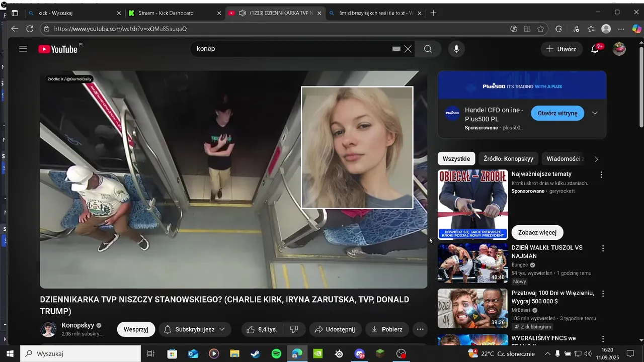
Task: Click the Pobierz download button
Action: (387, 329)
